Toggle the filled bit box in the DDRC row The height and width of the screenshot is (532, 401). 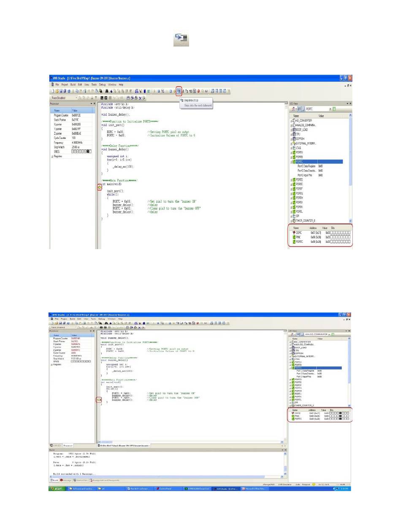click(340, 413)
